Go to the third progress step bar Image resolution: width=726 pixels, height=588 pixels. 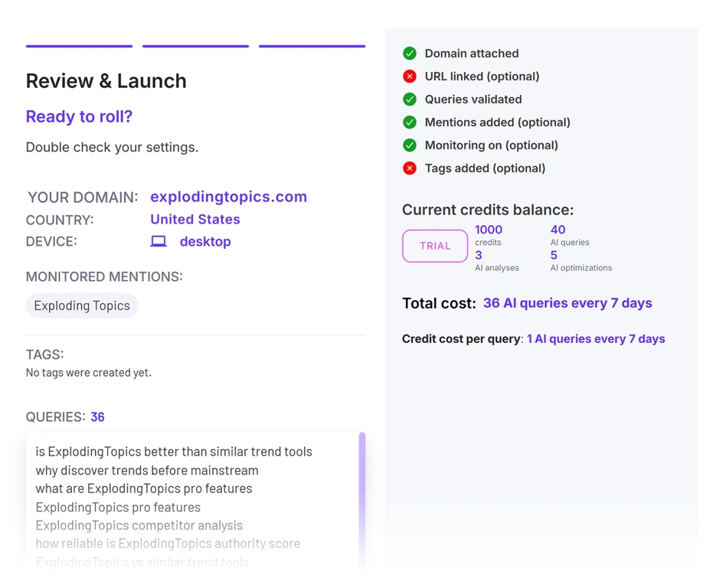(x=312, y=46)
